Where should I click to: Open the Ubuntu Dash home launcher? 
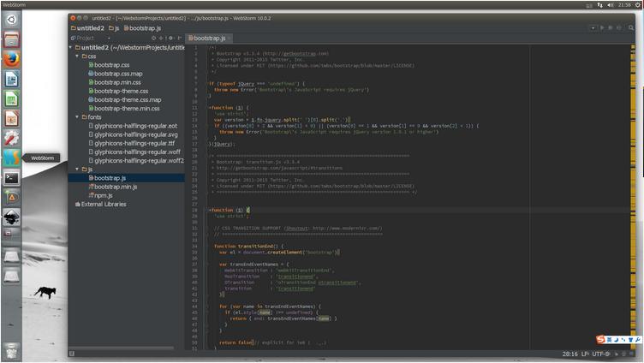click(x=11, y=20)
